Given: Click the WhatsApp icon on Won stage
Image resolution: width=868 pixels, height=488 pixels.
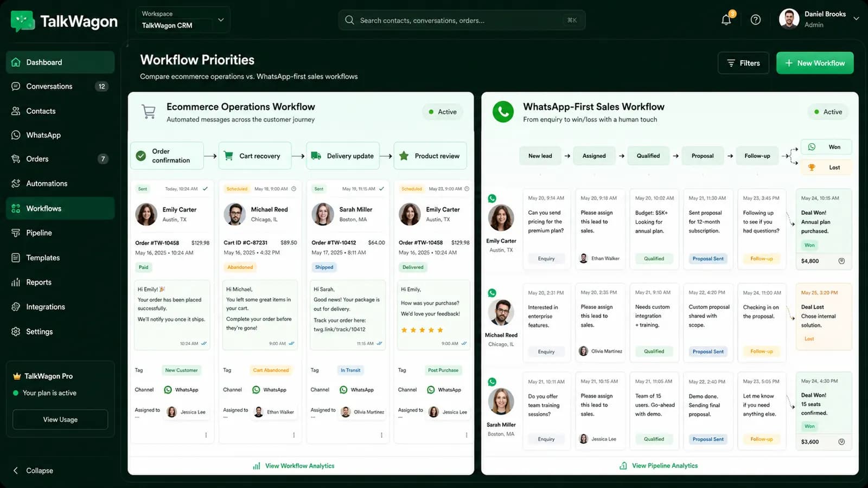Looking at the screenshot, I should [x=812, y=147].
